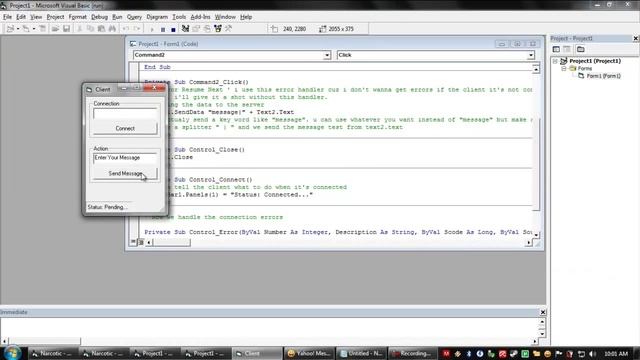Image resolution: width=640 pixels, height=360 pixels.
Task: Open the Add-Ins menu
Action: point(200,17)
